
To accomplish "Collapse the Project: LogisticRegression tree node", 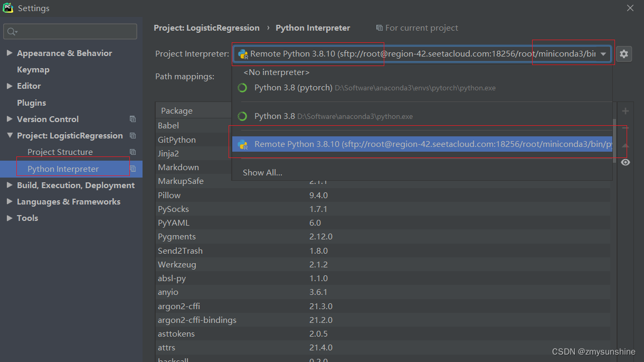I will pos(10,136).
